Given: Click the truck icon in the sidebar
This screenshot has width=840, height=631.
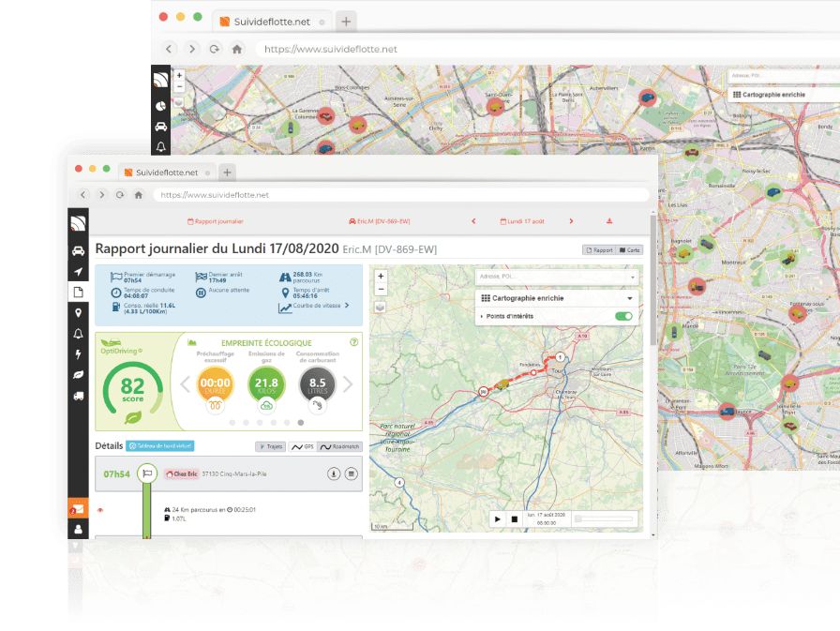Looking at the screenshot, I should 78,396.
